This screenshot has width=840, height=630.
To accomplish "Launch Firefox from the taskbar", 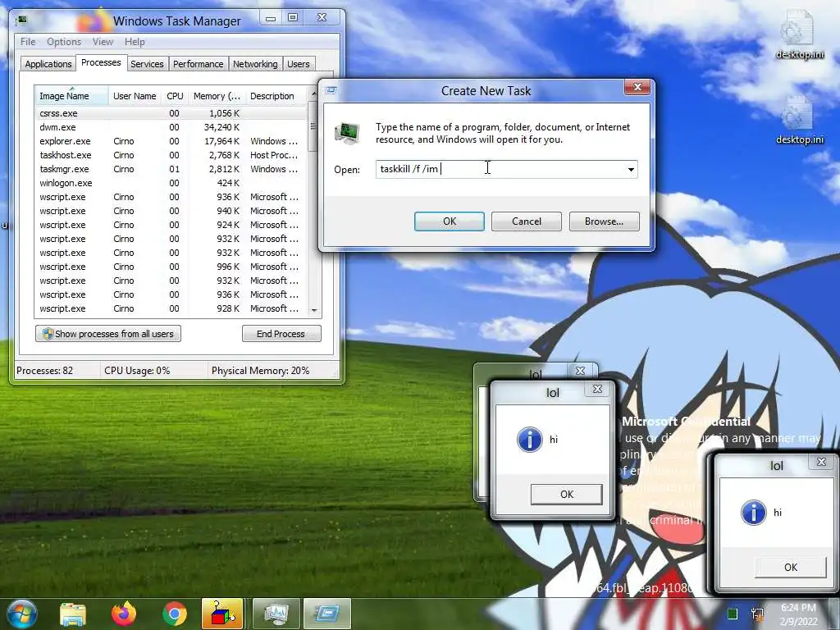I will (x=123, y=614).
